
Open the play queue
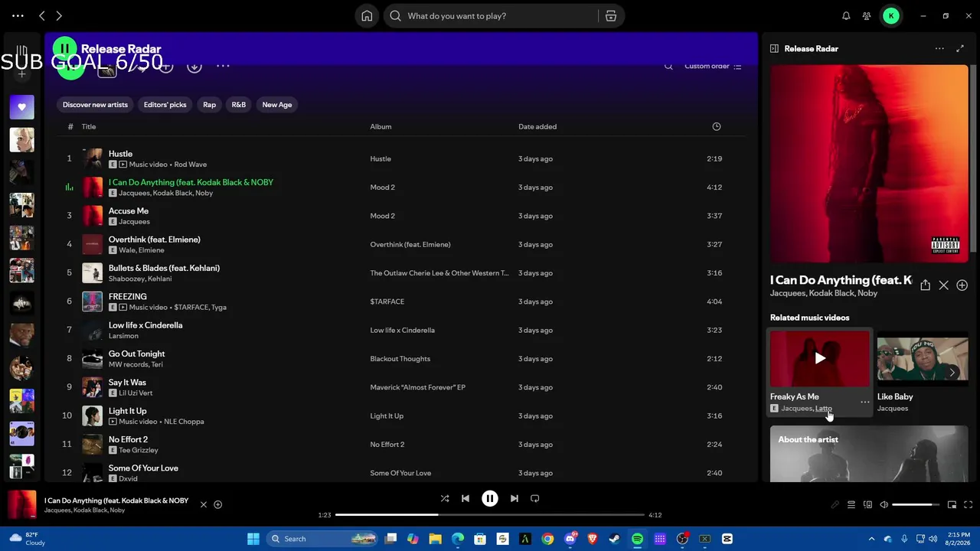tap(851, 505)
